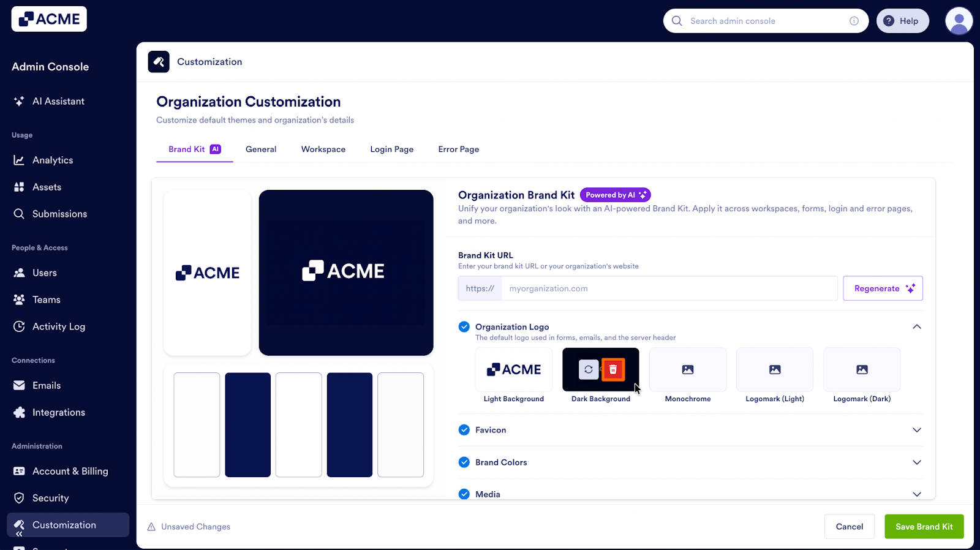Select the Light Background logo thumbnail
Screen dimensions: 980x550
pos(514,369)
